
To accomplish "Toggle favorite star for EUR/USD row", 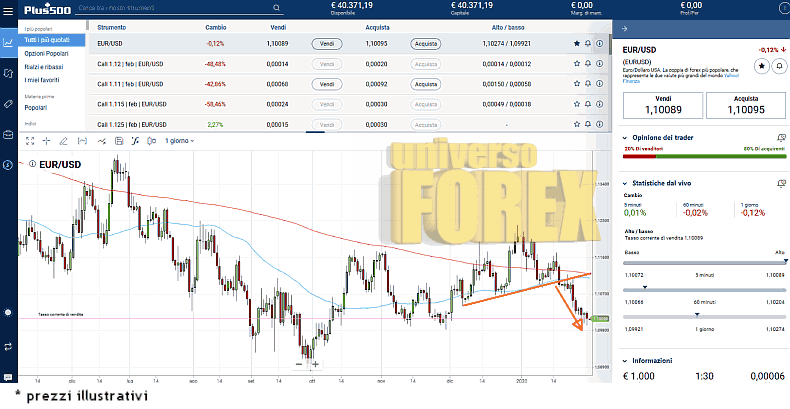I will click(576, 44).
